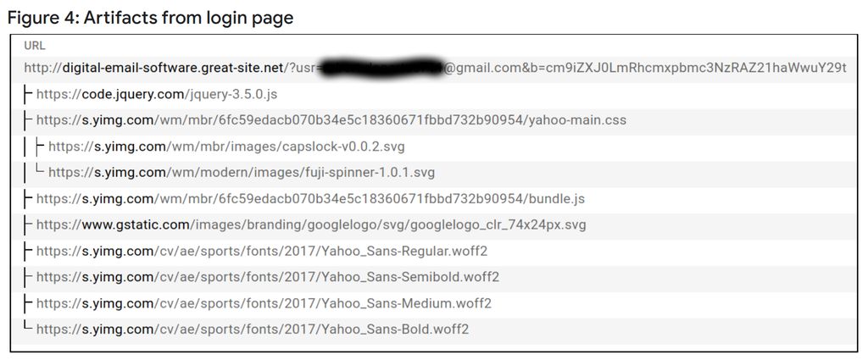868x360 pixels.
Task: Click the Yahoo_Sans-Regular.woff2 font URL
Action: tap(262, 252)
